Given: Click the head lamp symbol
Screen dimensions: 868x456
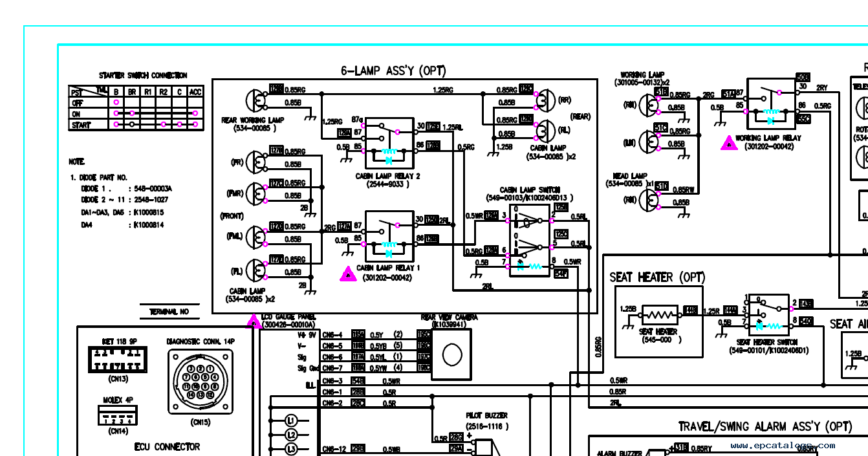Looking at the screenshot, I should [x=648, y=199].
